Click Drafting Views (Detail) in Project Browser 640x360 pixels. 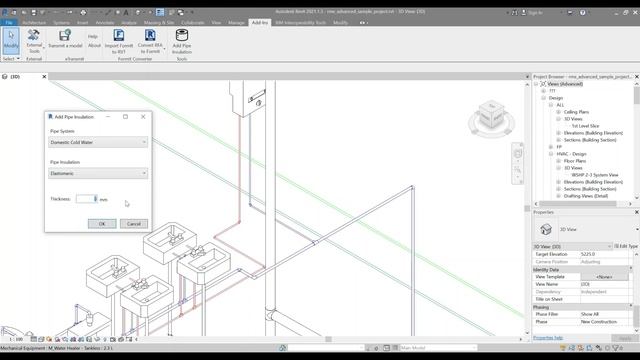click(x=586, y=196)
